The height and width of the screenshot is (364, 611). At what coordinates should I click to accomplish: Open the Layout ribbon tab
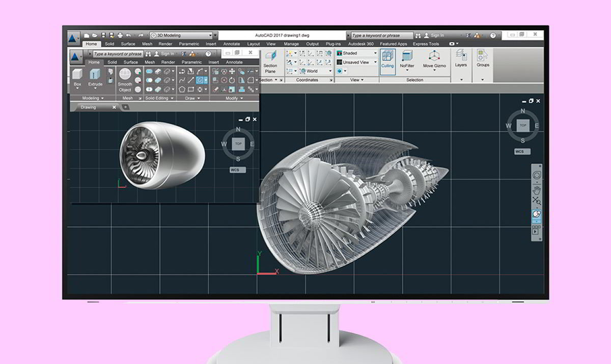pos(254,44)
